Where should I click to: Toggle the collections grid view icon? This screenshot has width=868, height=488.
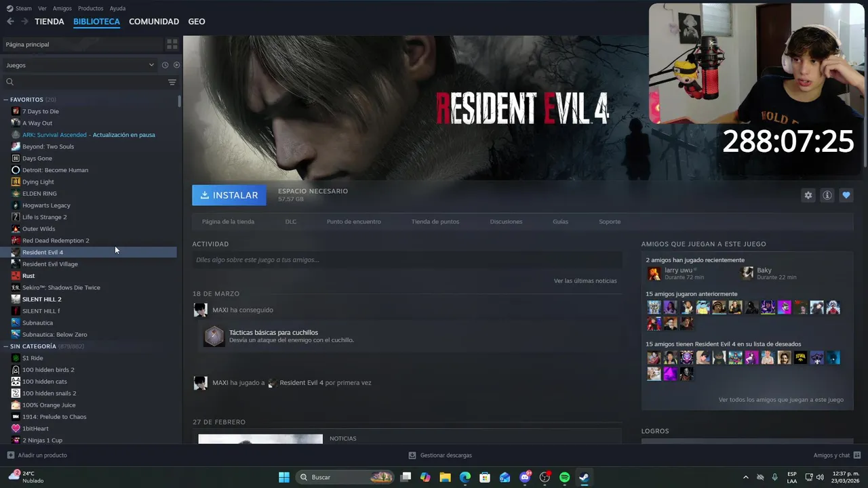pyautogui.click(x=172, y=44)
